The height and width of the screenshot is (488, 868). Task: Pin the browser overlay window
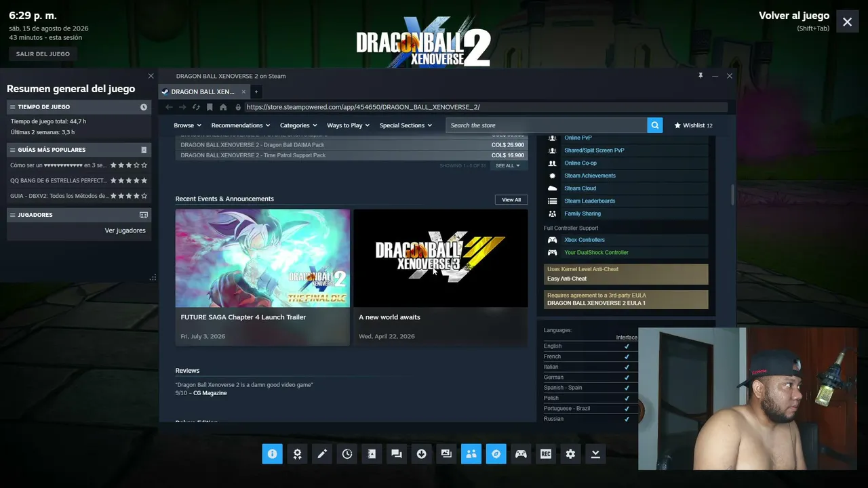(x=701, y=76)
